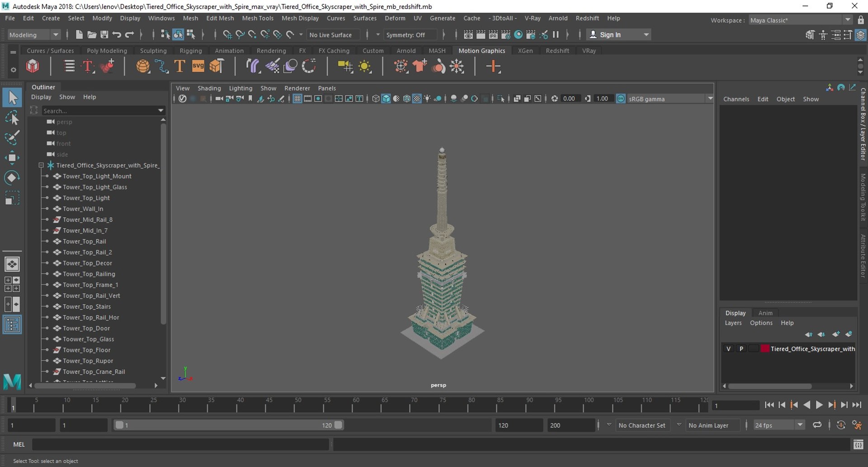Image resolution: width=868 pixels, height=467 pixels.
Task: Click the SVG import shelf icon
Action: (x=198, y=67)
